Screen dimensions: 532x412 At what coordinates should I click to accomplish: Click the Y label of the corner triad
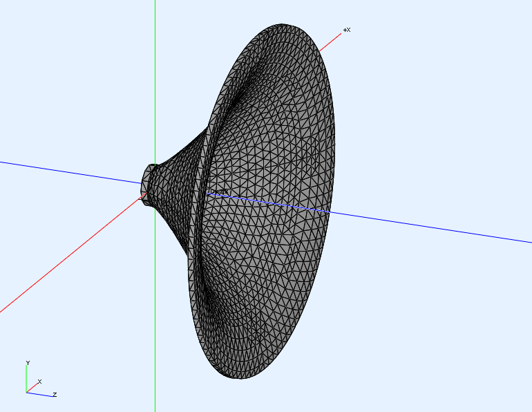coord(27,363)
